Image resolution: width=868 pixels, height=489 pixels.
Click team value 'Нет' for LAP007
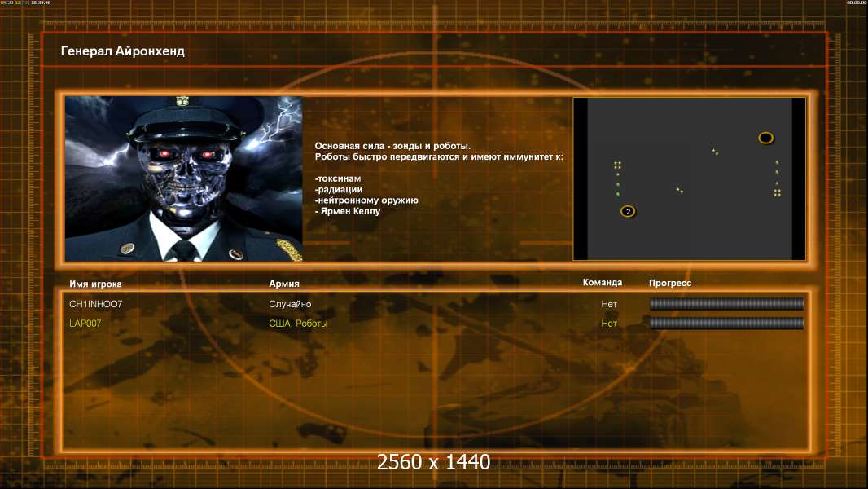(x=609, y=324)
